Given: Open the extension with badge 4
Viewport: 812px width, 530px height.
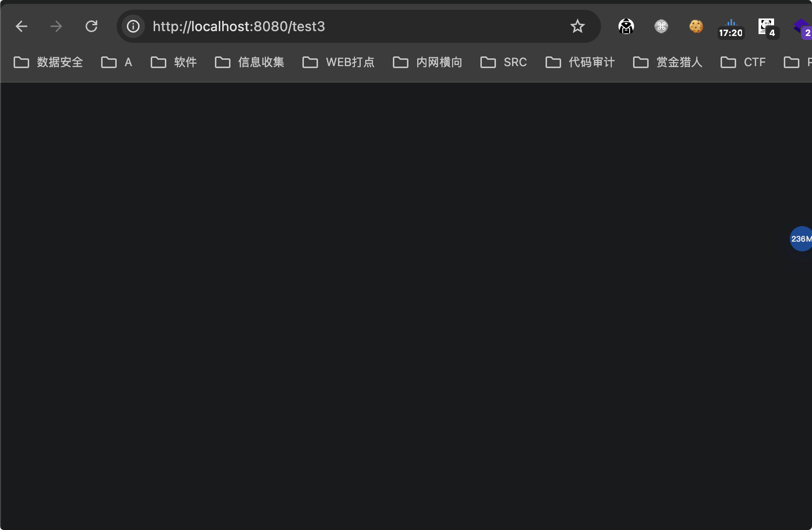Looking at the screenshot, I should (768, 28).
